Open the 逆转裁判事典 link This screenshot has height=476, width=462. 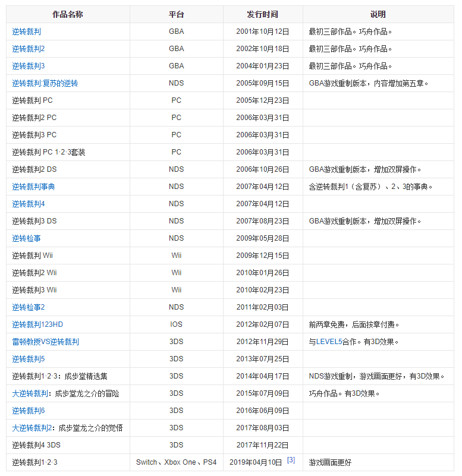point(33,187)
